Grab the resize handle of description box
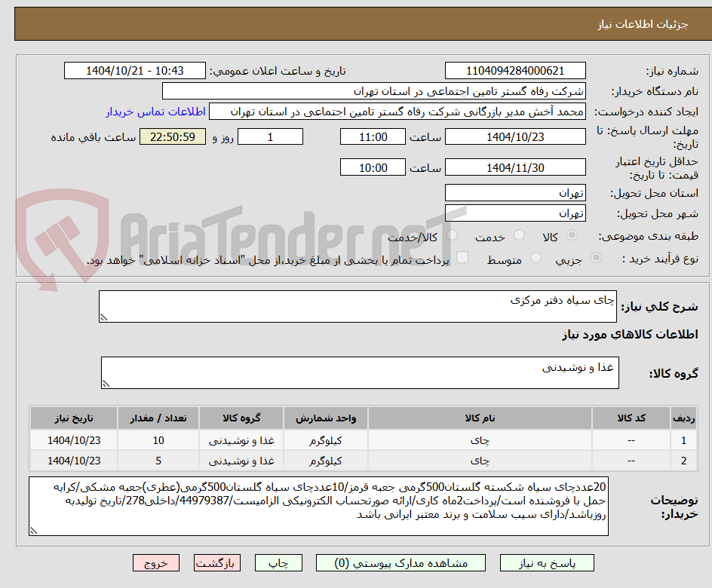This screenshot has height=588, width=712. (x=103, y=317)
